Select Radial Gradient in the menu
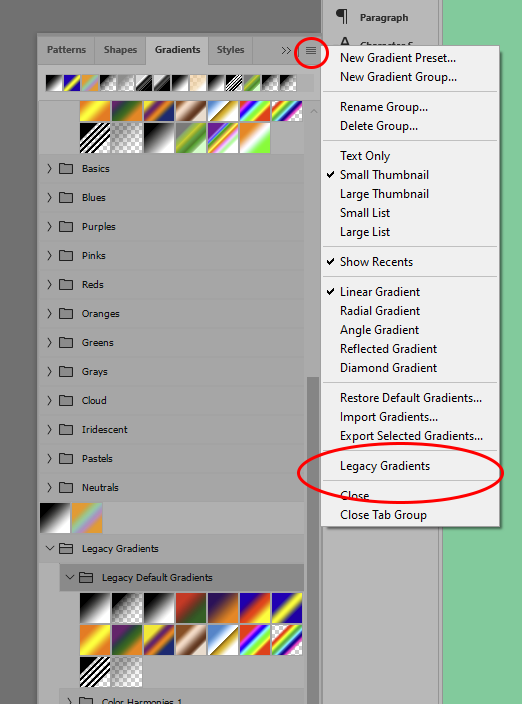This screenshot has width=522, height=704. [380, 311]
